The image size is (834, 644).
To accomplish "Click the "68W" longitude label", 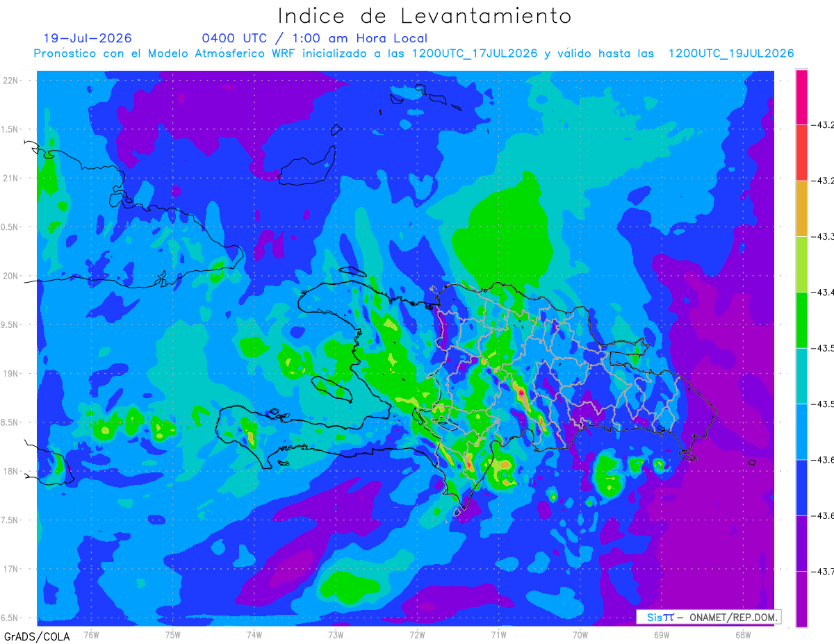I will click(x=742, y=634).
